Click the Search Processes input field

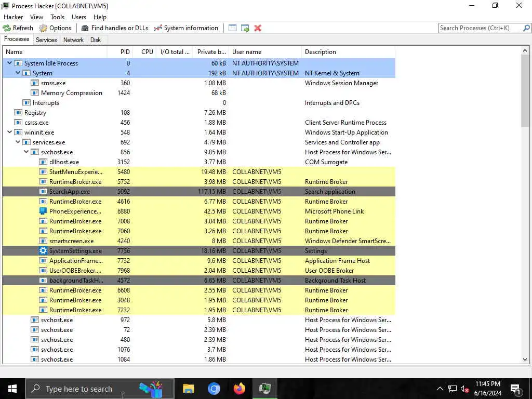click(x=481, y=28)
